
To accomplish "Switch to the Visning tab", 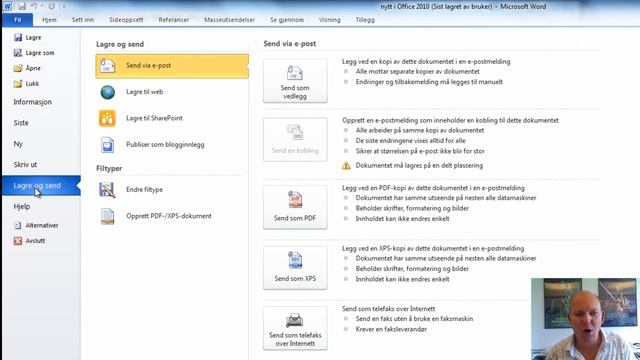I will [x=329, y=20].
